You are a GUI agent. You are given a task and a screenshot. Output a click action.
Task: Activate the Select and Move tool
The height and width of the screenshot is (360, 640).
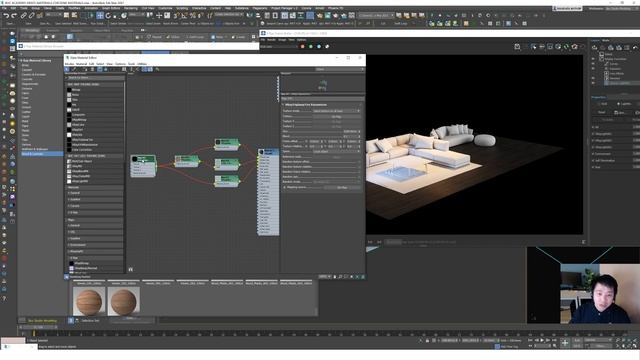point(100,16)
